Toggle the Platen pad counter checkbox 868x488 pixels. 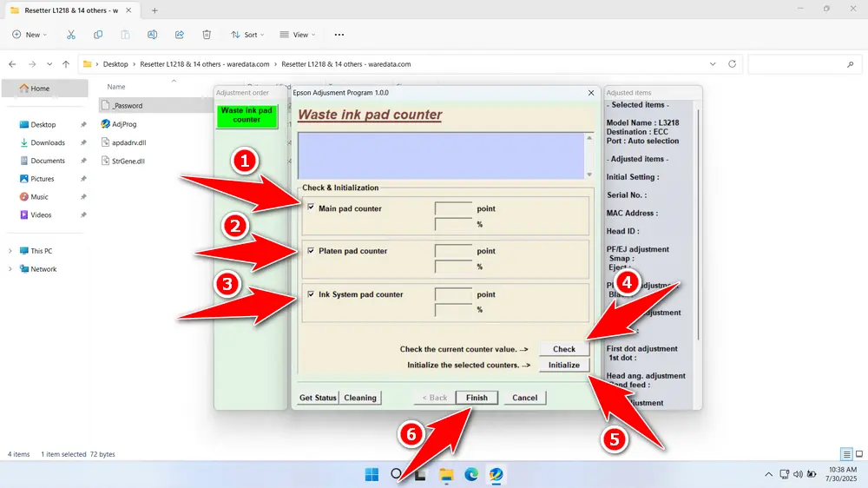[311, 250]
